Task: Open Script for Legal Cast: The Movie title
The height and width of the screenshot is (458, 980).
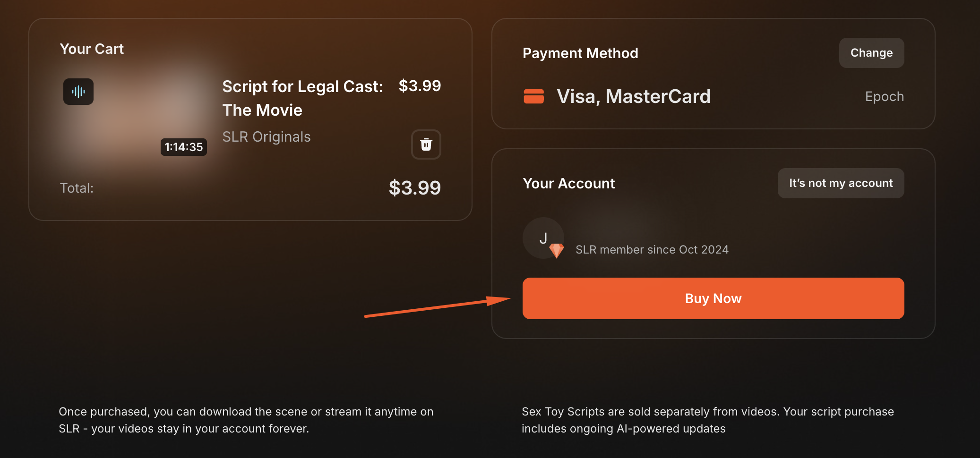Action: coord(302,98)
